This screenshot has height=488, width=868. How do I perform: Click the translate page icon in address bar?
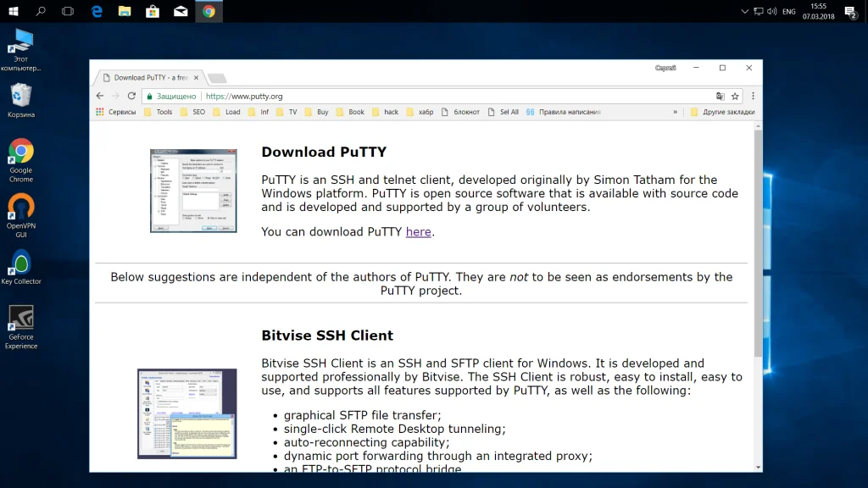coord(721,97)
